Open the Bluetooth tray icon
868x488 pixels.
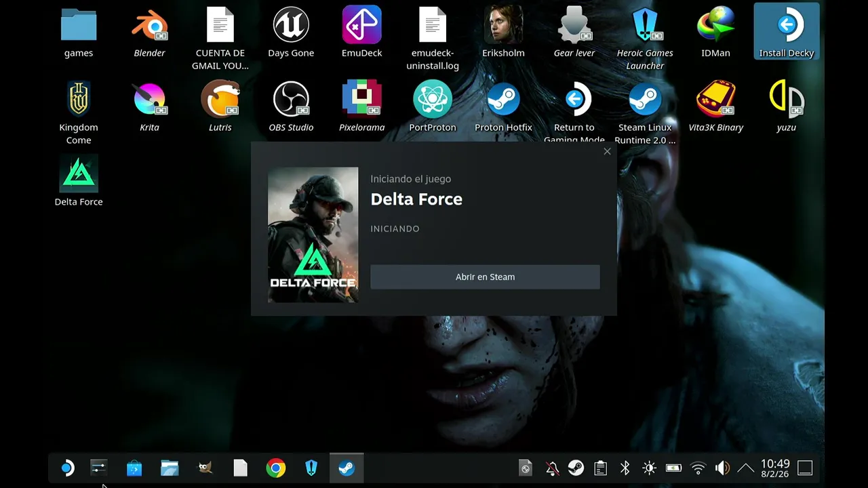pyautogui.click(x=625, y=468)
